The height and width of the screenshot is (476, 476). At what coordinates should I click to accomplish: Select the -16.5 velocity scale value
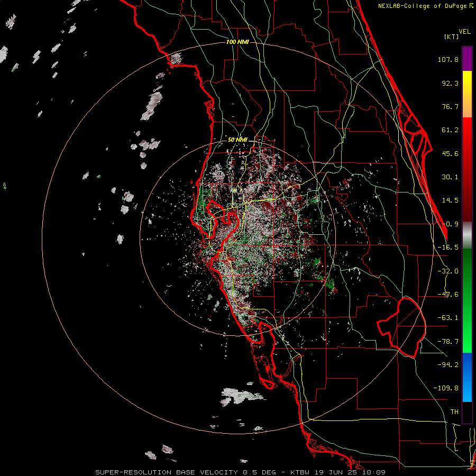click(448, 248)
